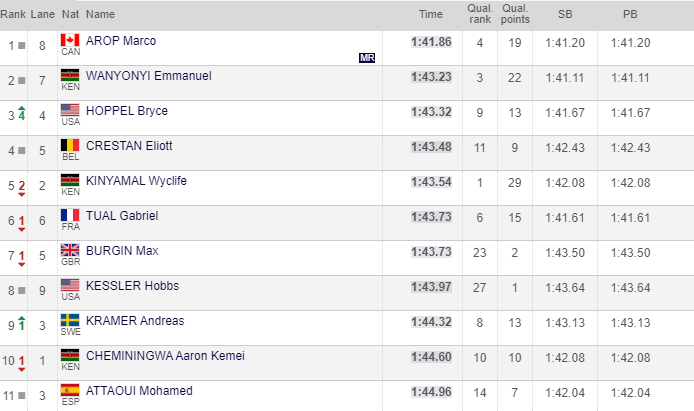Sort by the Time column header

(430, 14)
